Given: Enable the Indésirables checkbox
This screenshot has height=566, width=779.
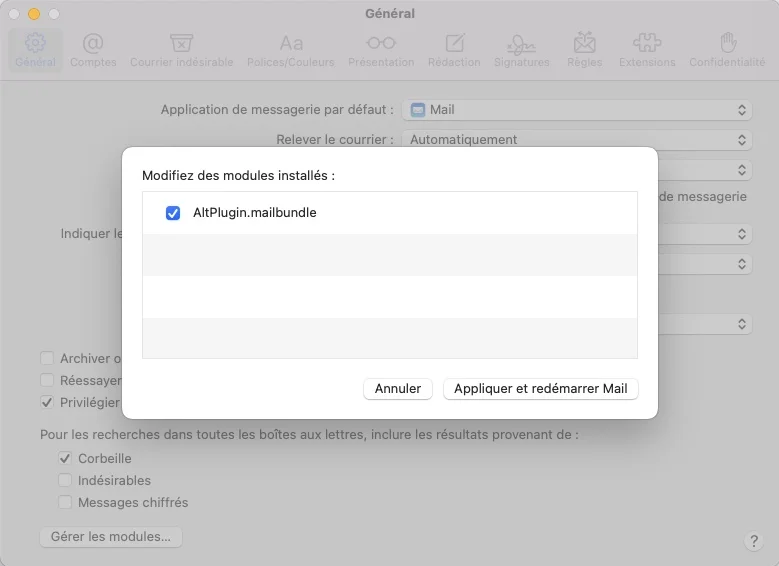Looking at the screenshot, I should point(65,480).
